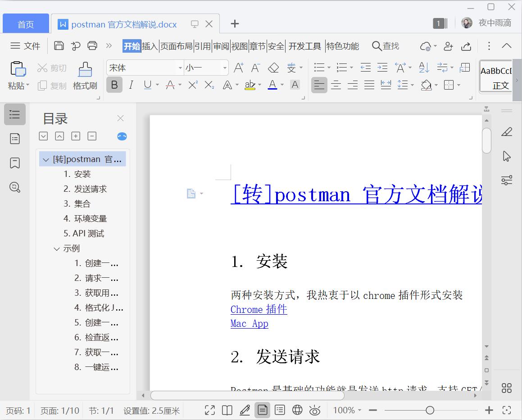Toggle align right
Viewport: 522px width, 420px height.
(x=353, y=85)
